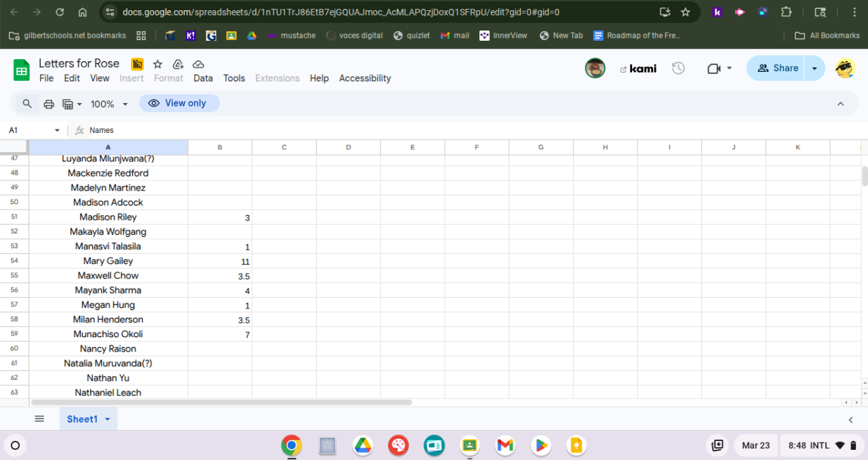
Task: Open the Sheets home icon
Action: tap(22, 70)
